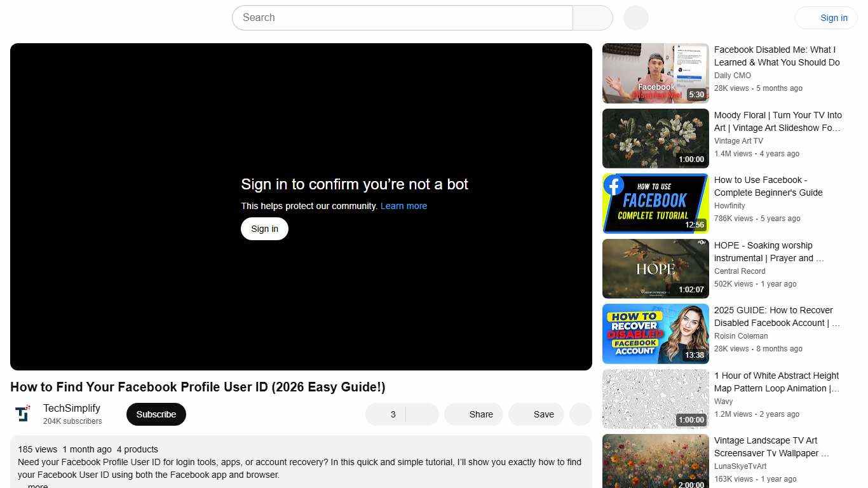Open the Learn more link
The width and height of the screenshot is (868, 488).
tap(403, 206)
